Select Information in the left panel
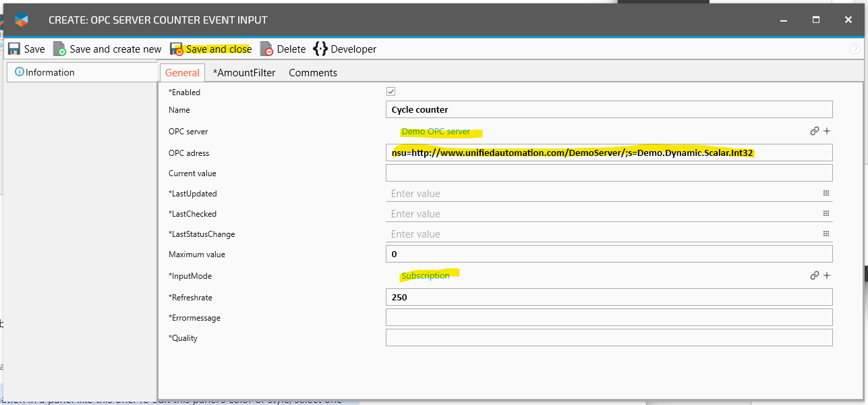This screenshot has height=405, width=868. [49, 72]
